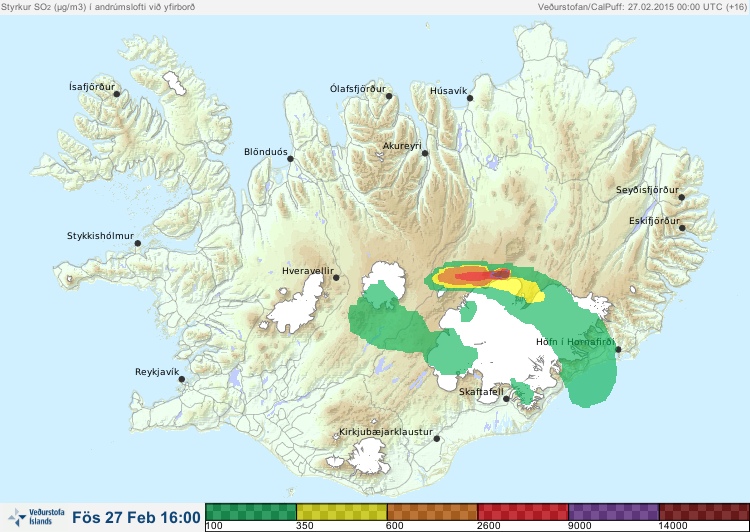Screen dimensions: 750x532
Task: Click the Blönduós label
Action: [266, 152]
